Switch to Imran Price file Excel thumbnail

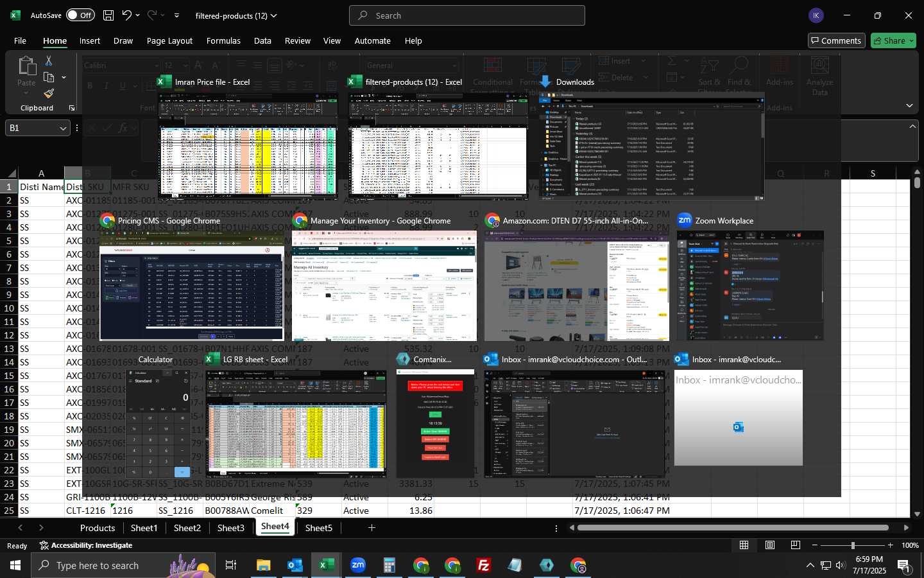click(x=248, y=146)
